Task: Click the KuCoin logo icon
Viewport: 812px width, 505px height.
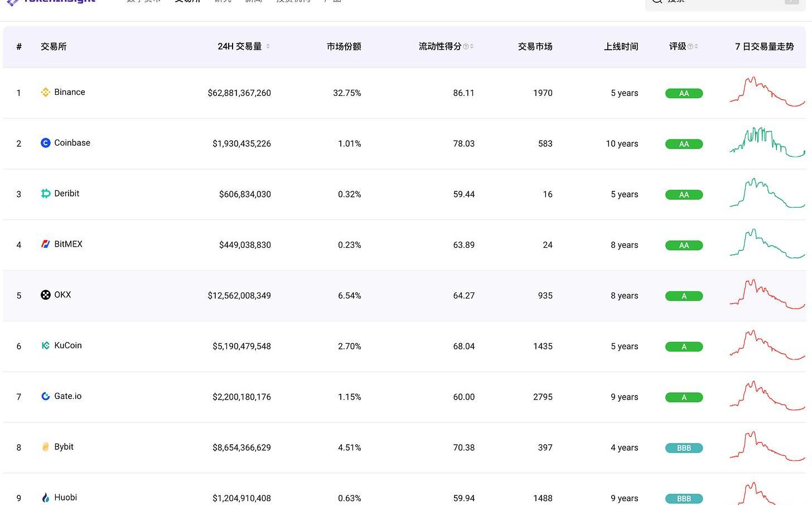Action: pyautogui.click(x=46, y=345)
